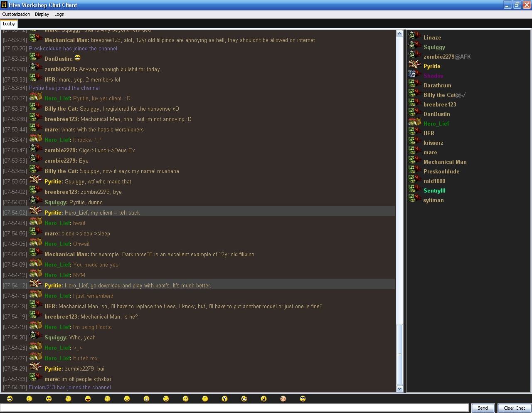532x413 pixels.
Task: Insert the pink blushing emoticon
Action: [283, 398]
